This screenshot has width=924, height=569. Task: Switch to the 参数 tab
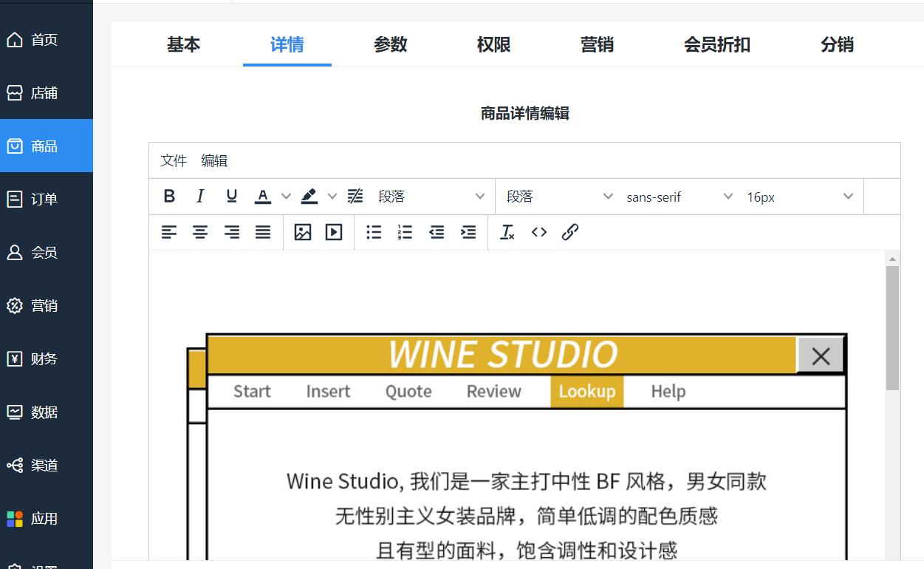click(391, 44)
